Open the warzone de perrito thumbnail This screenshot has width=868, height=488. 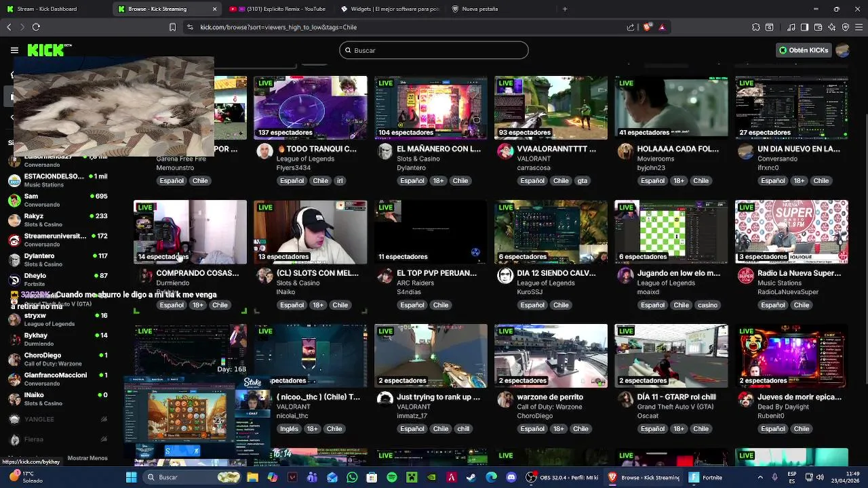(x=551, y=356)
